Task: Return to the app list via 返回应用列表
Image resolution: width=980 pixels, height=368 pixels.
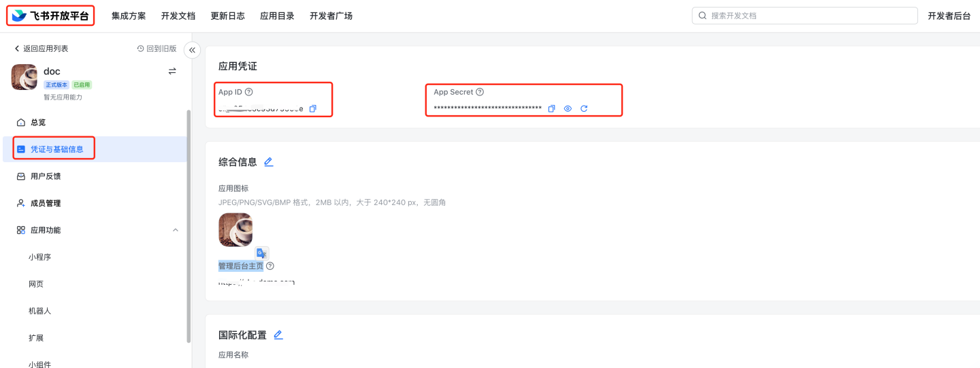Action: [x=41, y=48]
